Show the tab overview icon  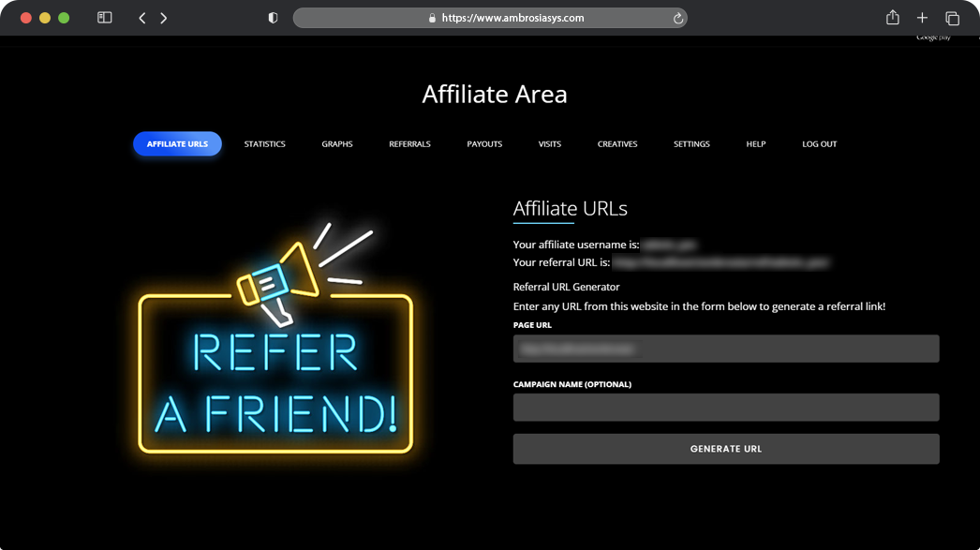click(x=952, y=18)
